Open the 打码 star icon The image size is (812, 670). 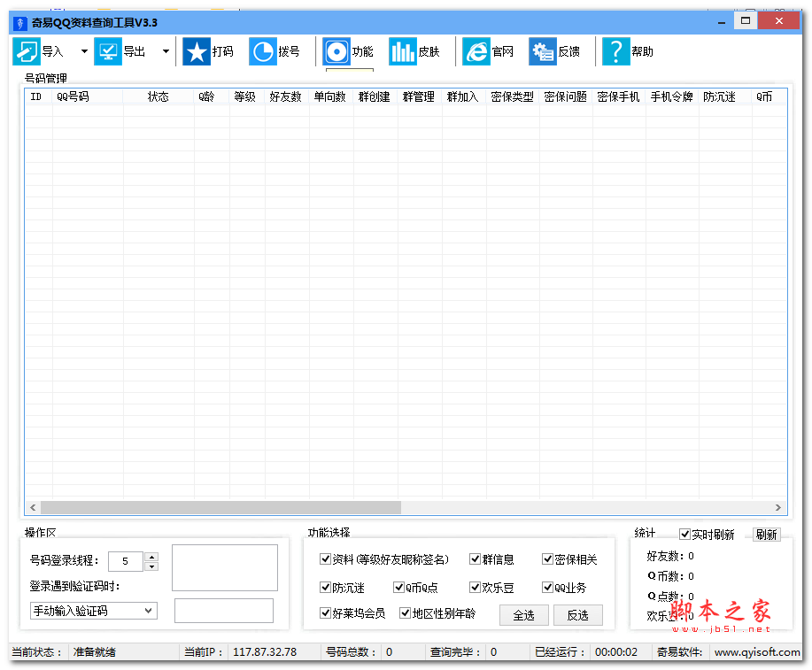pyautogui.click(x=197, y=51)
